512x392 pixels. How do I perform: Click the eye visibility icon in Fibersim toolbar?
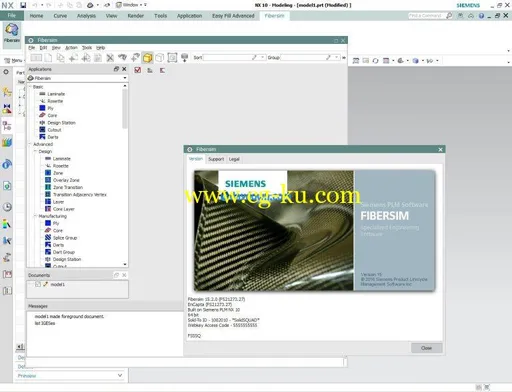click(122, 57)
